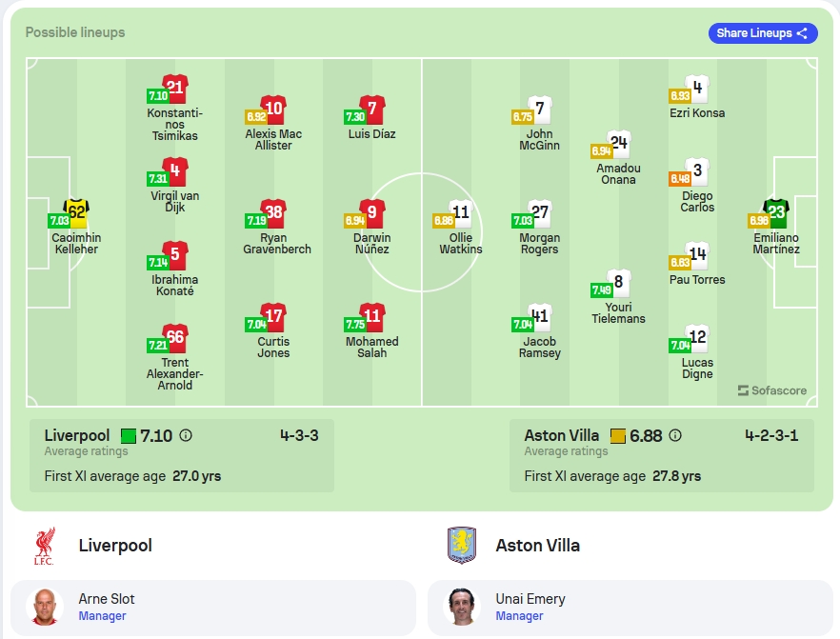The height and width of the screenshot is (639, 840).
Task: Select Caoimhin Kelleher's yellow goalkeeper shirt
Action: click(76, 212)
